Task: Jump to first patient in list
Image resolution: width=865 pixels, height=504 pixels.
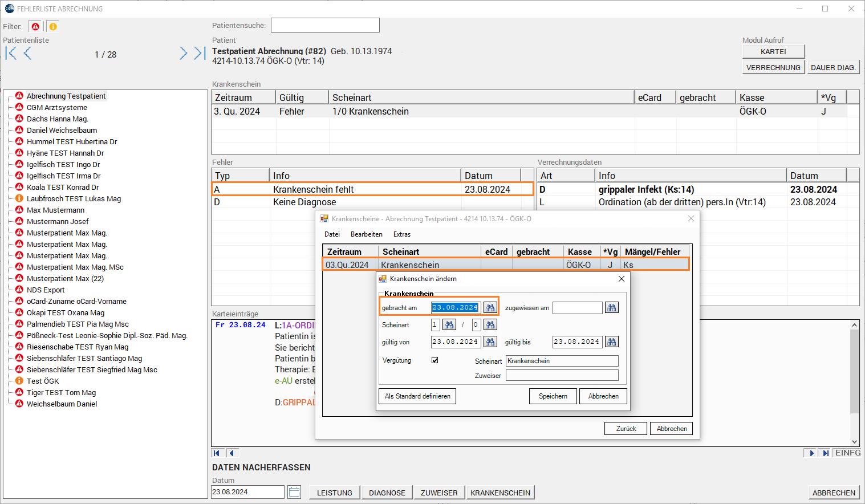Action: point(11,54)
